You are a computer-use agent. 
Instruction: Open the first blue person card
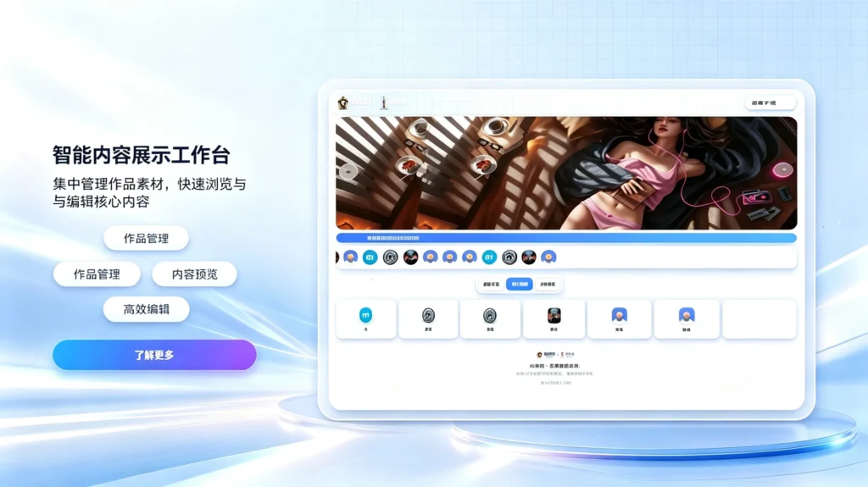click(619, 318)
